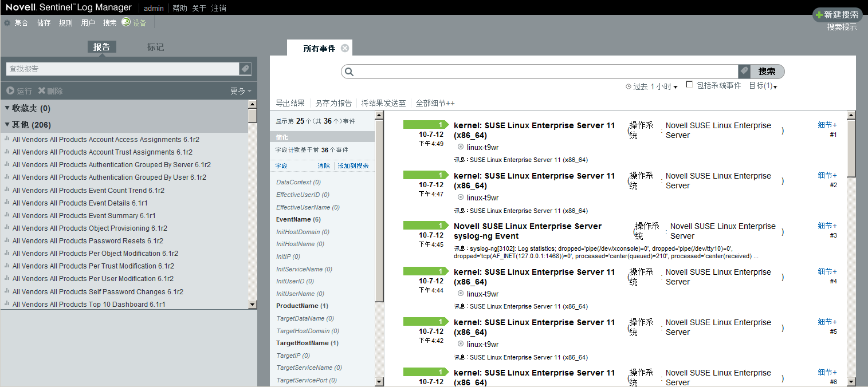Click the 新建搜索 button

pos(837,15)
